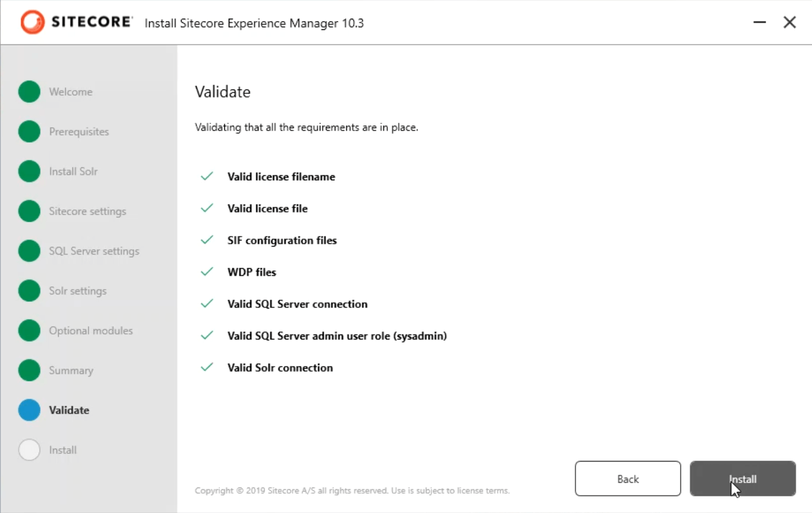Select Solr settings in the sidebar
812x513 pixels.
(x=77, y=291)
